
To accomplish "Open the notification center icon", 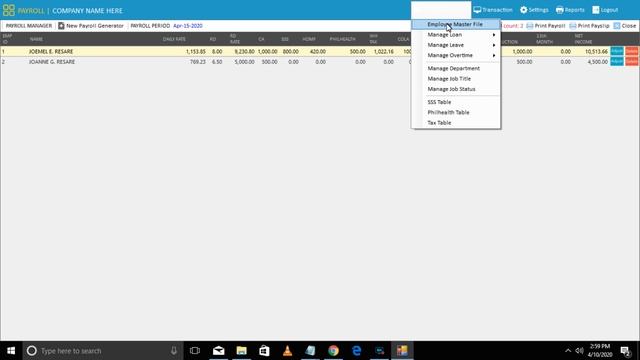I will (625, 351).
